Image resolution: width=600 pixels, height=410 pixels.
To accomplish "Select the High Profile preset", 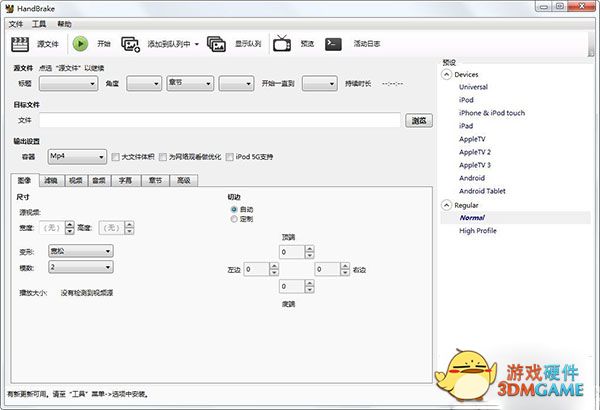I will tap(478, 230).
